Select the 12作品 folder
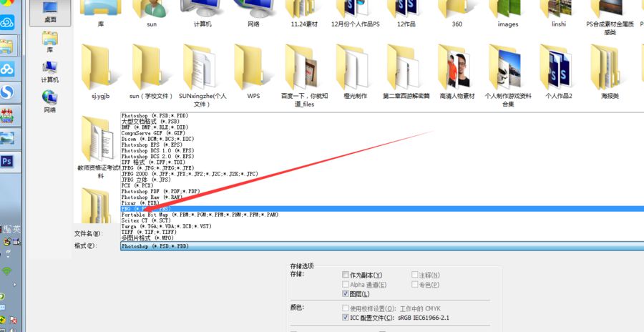This screenshot has height=332, width=644. pos(406,13)
